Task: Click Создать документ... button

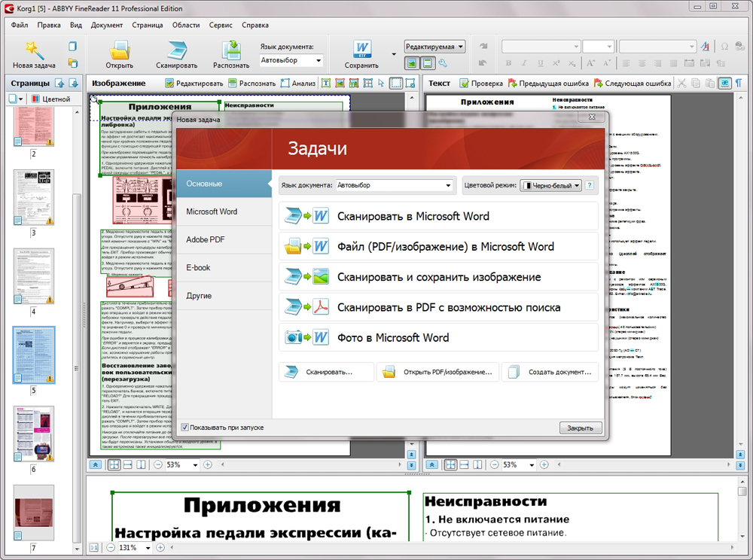Action: (x=550, y=372)
